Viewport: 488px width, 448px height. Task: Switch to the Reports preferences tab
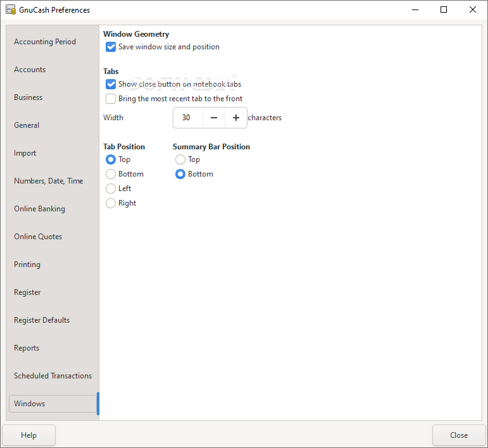tap(51, 348)
